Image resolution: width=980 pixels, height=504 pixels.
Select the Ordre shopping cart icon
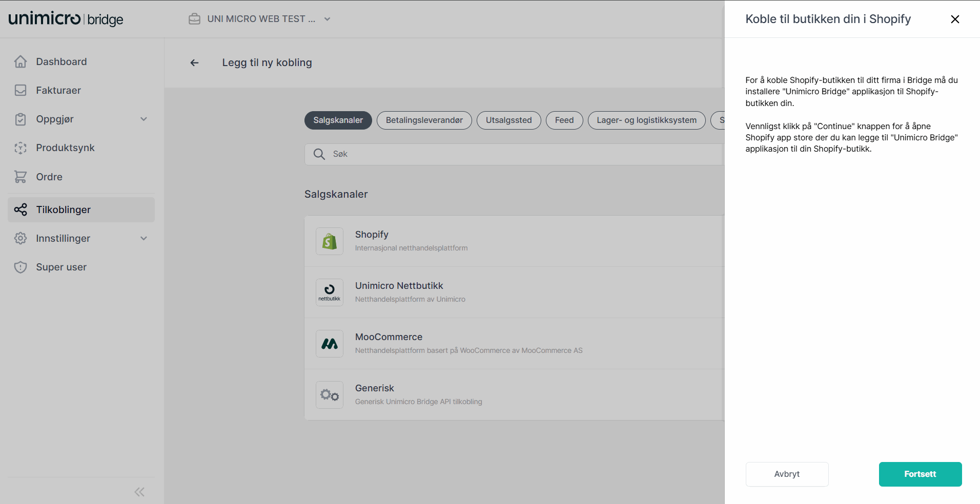point(21,176)
